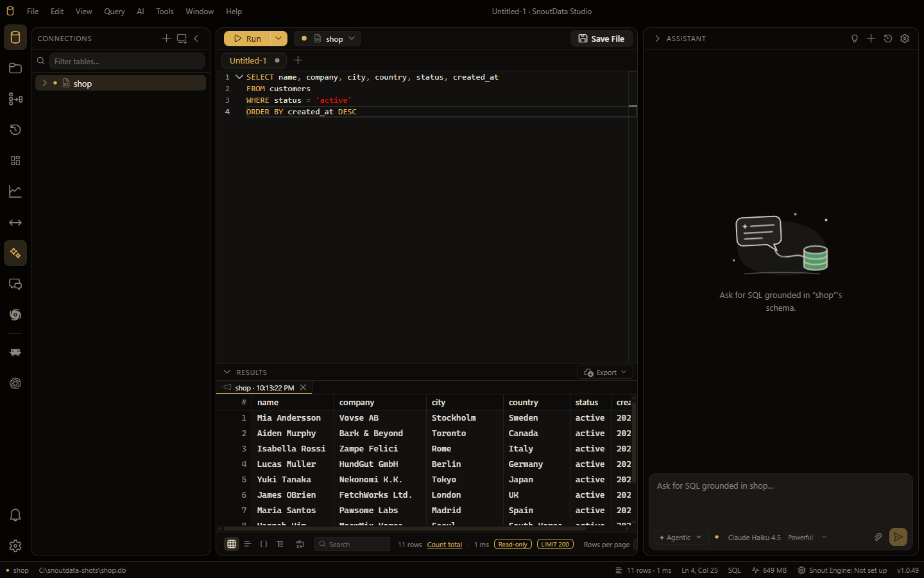Click the Save File button
This screenshot has height=578, width=924.
602,39
